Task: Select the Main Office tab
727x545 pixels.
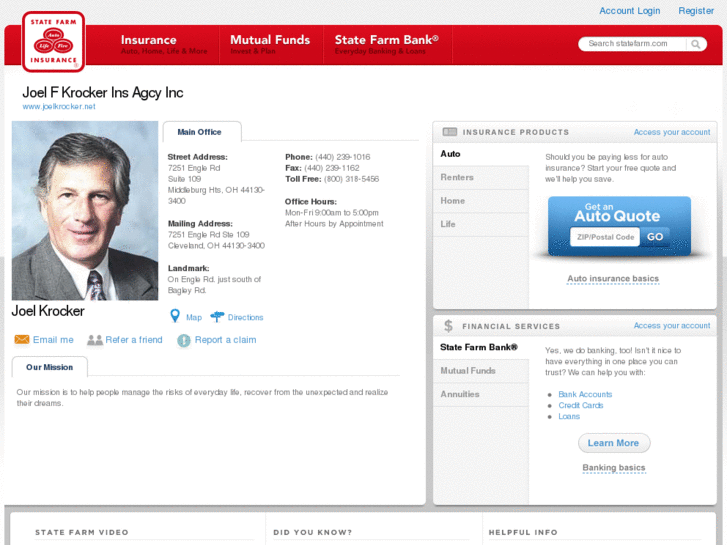Action: (202, 132)
